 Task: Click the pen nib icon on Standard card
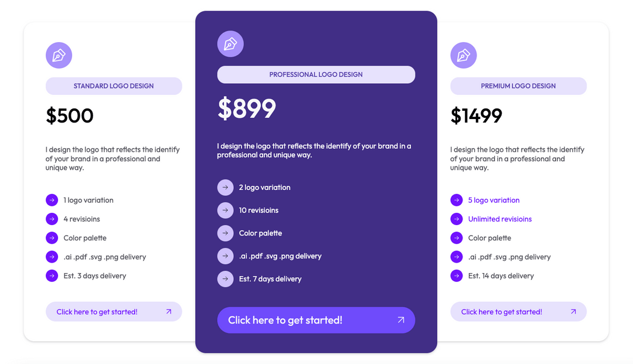(59, 55)
